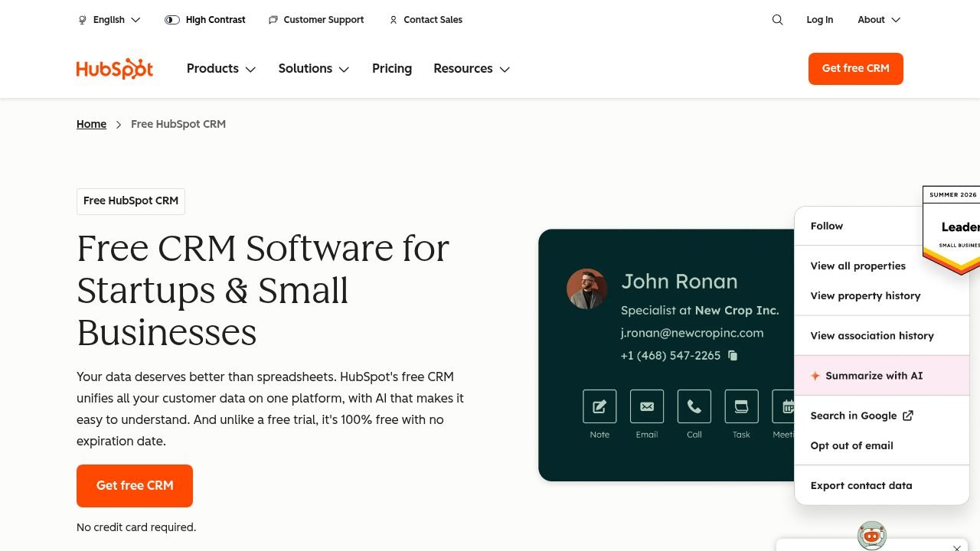
Task: Click the Meeting calendar icon on contact card
Action: (783, 406)
